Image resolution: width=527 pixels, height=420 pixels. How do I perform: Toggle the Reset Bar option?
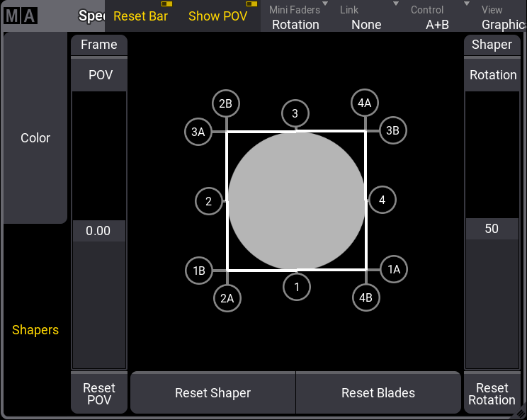(x=140, y=16)
